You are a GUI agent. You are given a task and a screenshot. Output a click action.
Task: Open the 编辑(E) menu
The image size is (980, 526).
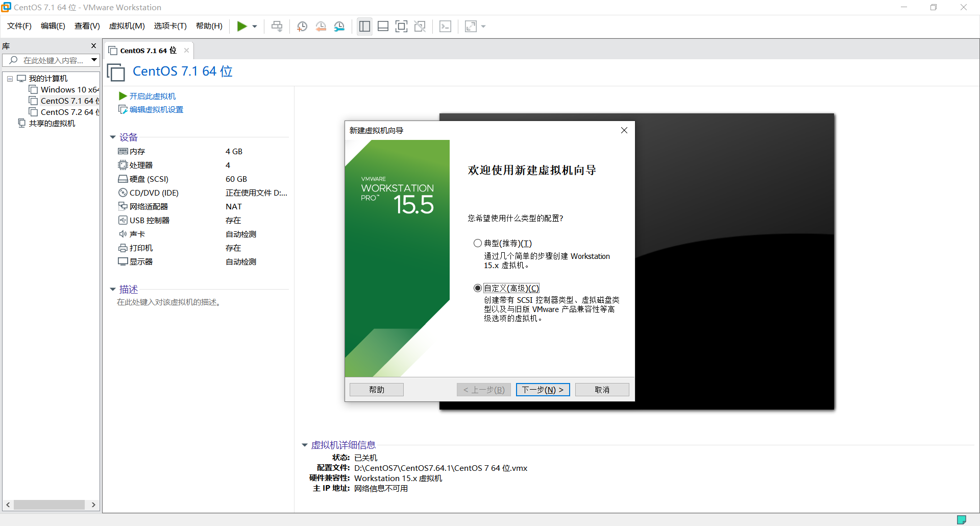(x=53, y=26)
